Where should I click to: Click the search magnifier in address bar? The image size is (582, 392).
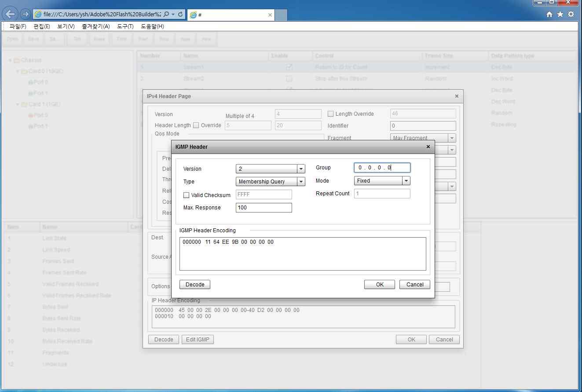click(166, 15)
